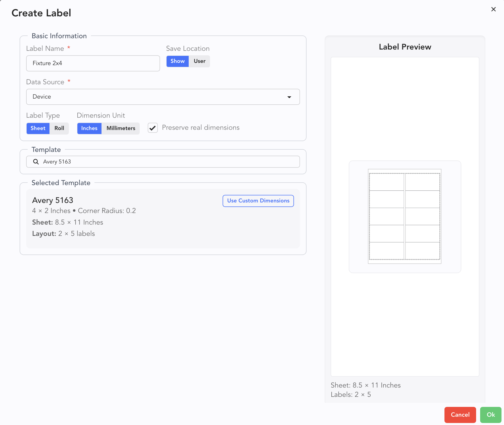This screenshot has height=425, width=504.
Task: Uncheck Preserve real dimensions checkbox
Action: coord(153,128)
